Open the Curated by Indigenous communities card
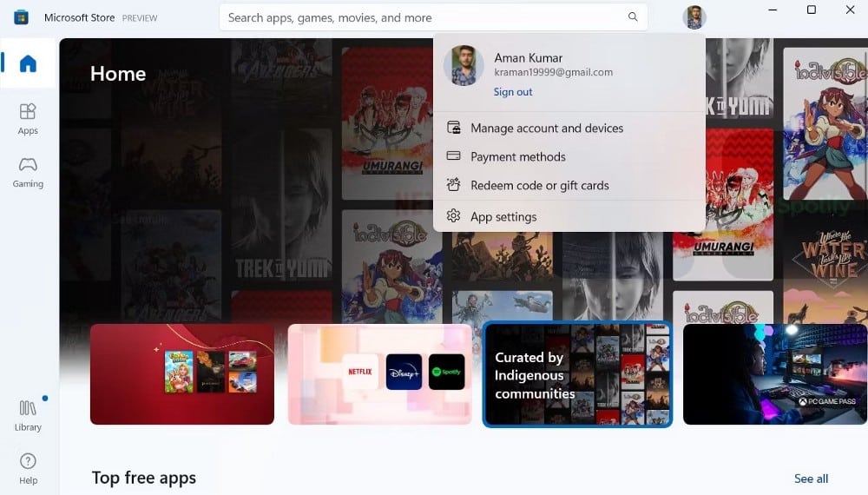 (577, 374)
